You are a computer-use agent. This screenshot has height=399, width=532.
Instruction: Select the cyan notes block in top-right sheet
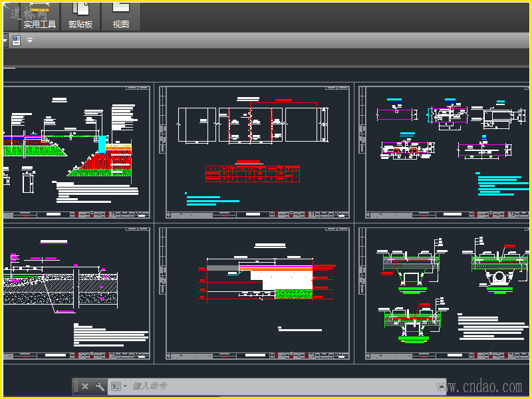pyautogui.click(x=502, y=184)
